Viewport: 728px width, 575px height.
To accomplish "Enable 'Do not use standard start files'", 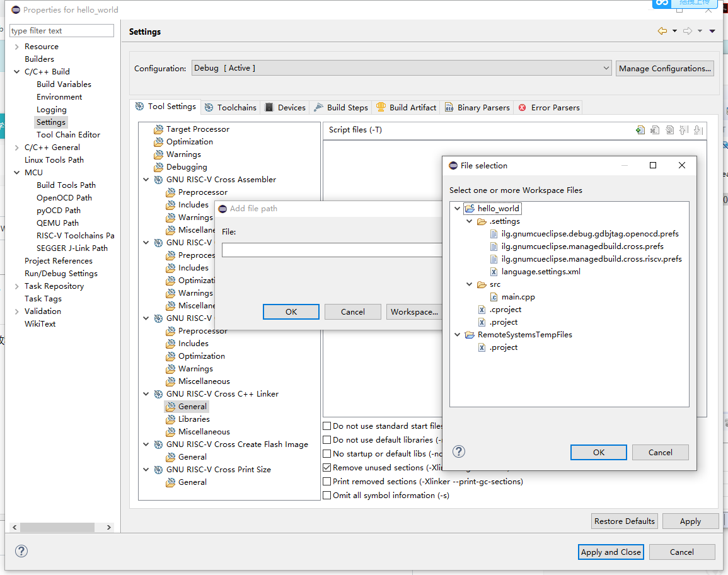I will 327,426.
